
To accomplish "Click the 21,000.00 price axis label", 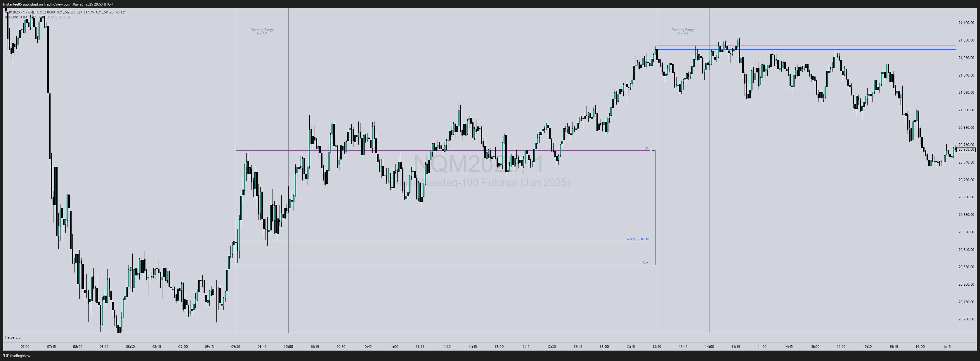I will tap(966, 110).
